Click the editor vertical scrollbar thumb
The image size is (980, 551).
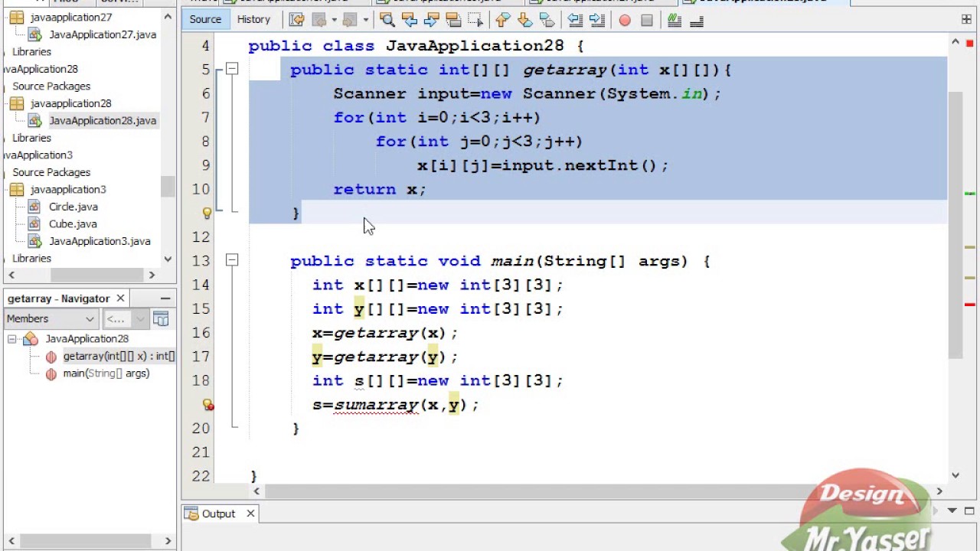click(x=955, y=223)
